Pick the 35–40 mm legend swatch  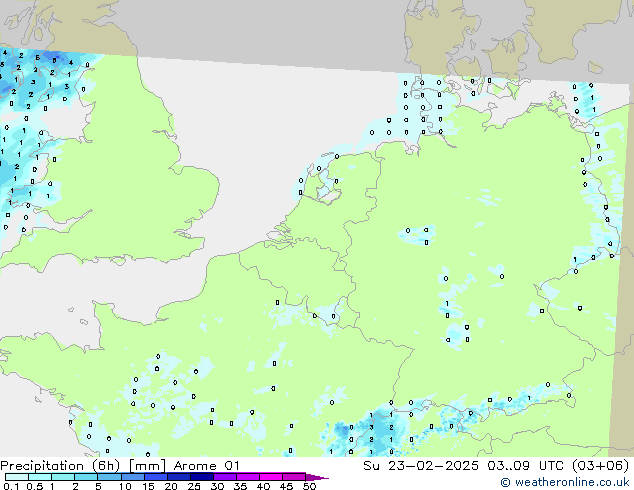click(x=248, y=477)
